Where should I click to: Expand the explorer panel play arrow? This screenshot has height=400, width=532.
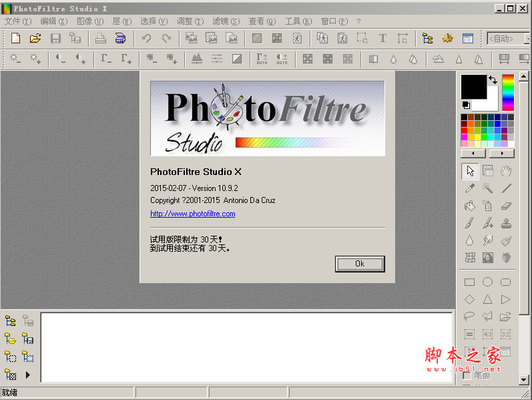point(28,375)
